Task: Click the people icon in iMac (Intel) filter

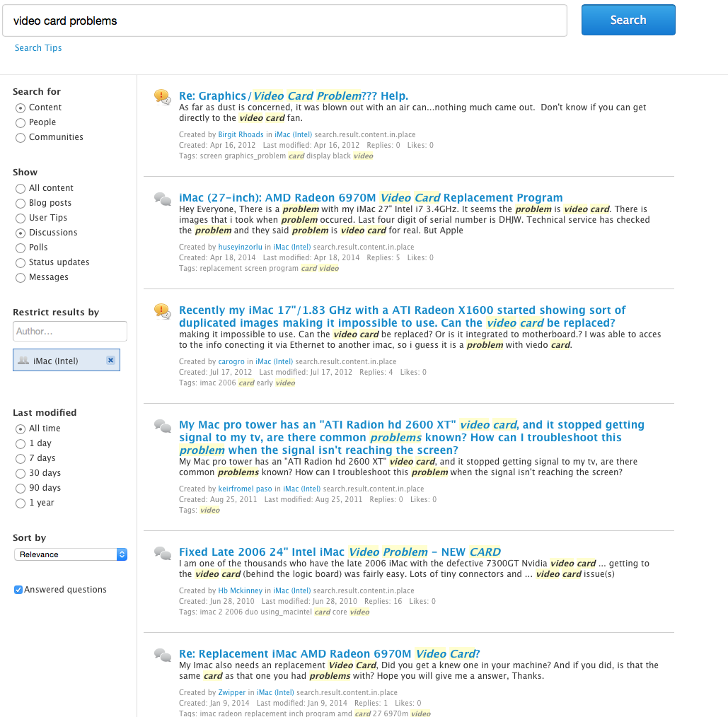Action: click(23, 361)
